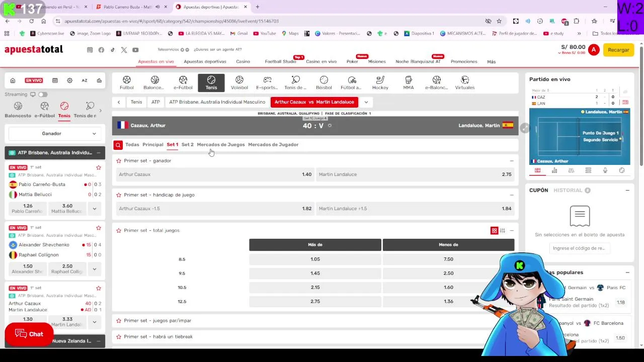Open the Fútbol americano icon
Image resolution: width=644 pixels, height=362 pixels.
[352, 83]
